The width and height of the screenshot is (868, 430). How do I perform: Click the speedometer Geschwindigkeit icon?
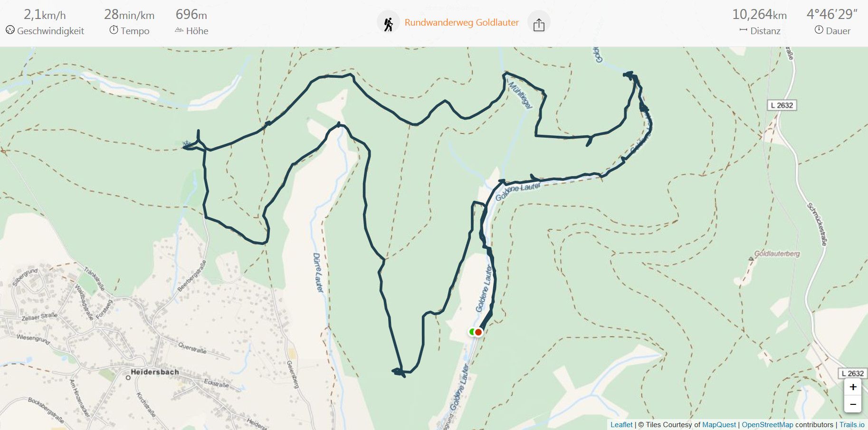pos(10,30)
